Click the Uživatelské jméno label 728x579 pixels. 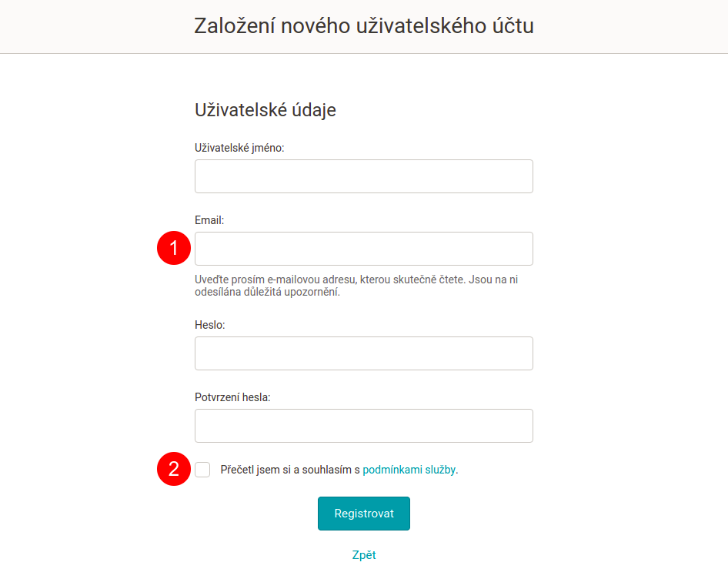click(239, 148)
